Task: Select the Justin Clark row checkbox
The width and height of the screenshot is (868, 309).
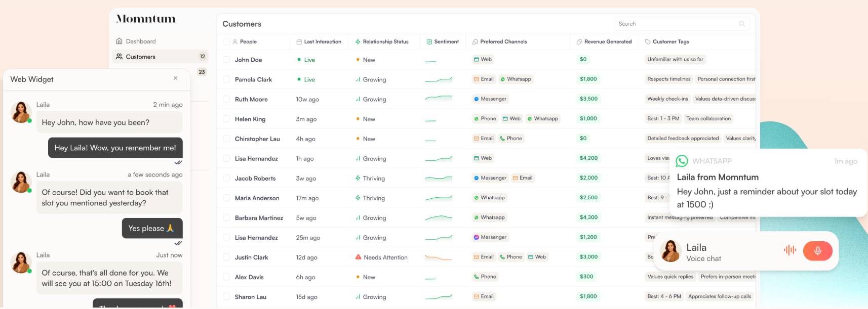Action: [x=226, y=257]
